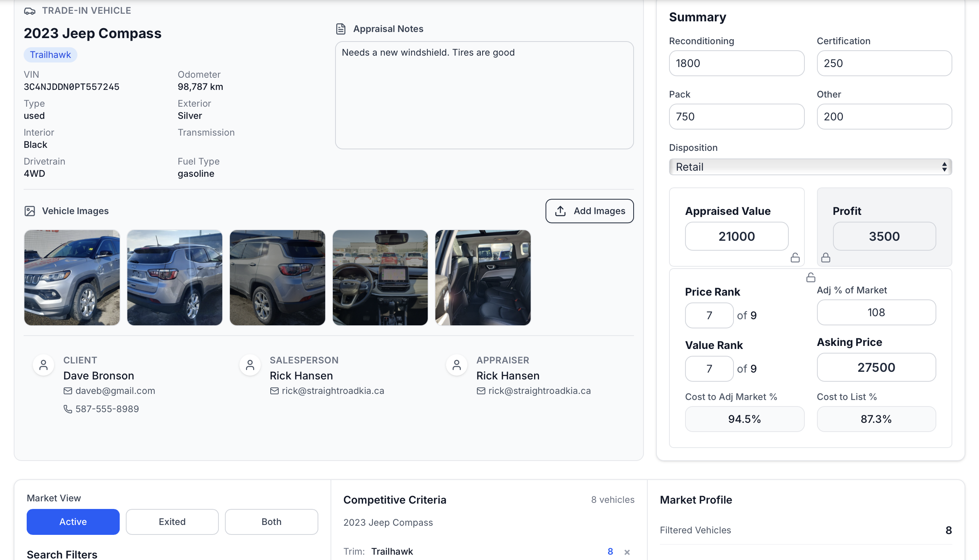
Task: Click phone icon beside 587-555-8989
Action: tap(68, 409)
